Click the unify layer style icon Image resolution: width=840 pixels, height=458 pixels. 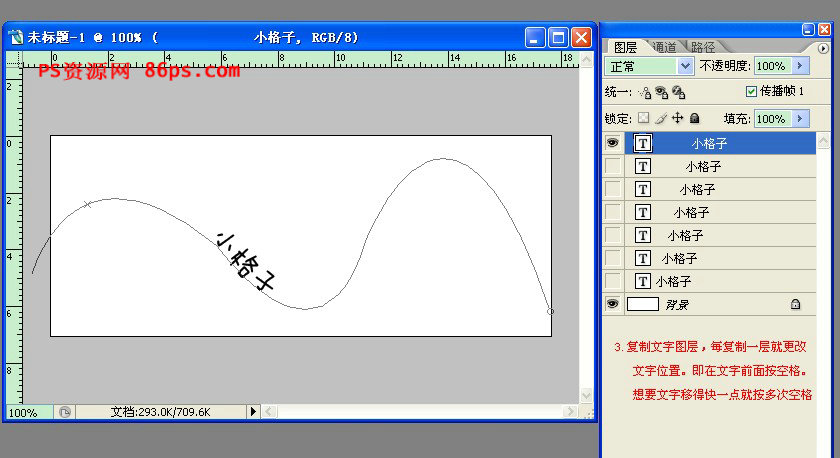679,92
